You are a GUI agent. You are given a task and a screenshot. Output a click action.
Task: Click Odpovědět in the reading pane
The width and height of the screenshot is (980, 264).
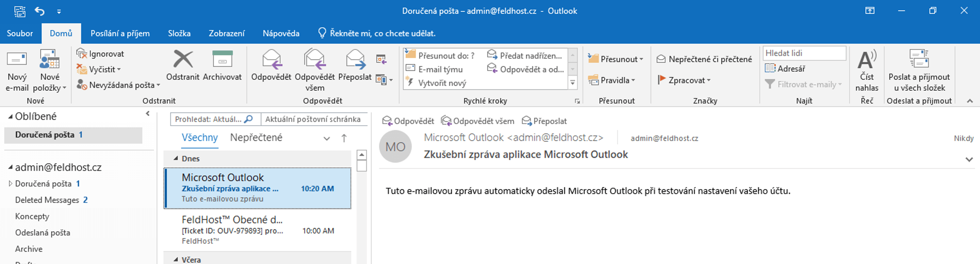(x=408, y=121)
